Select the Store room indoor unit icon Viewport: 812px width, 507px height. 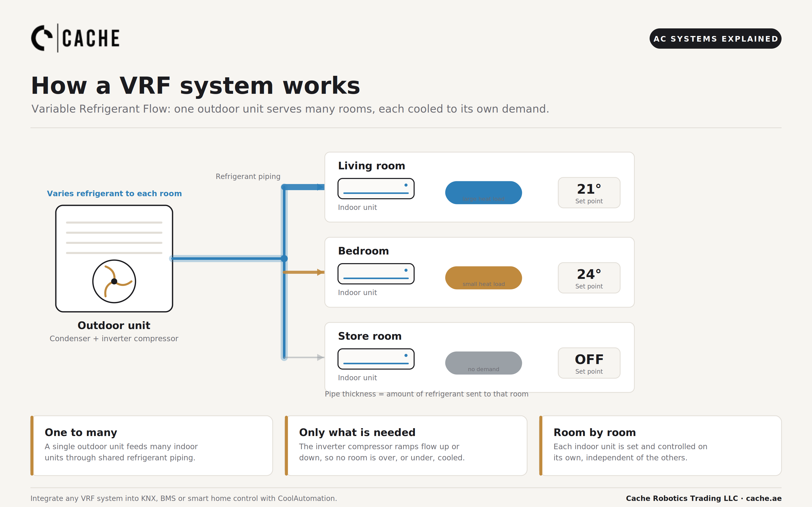click(376, 359)
